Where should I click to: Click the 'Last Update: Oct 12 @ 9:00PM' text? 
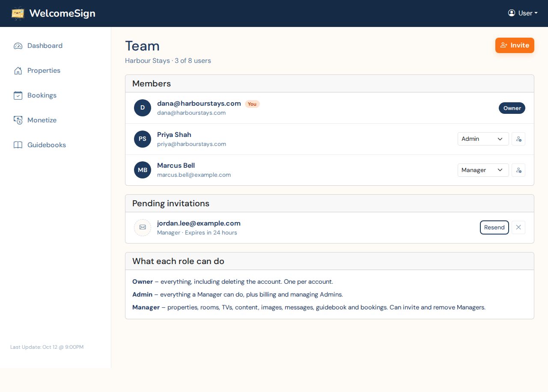click(x=47, y=347)
